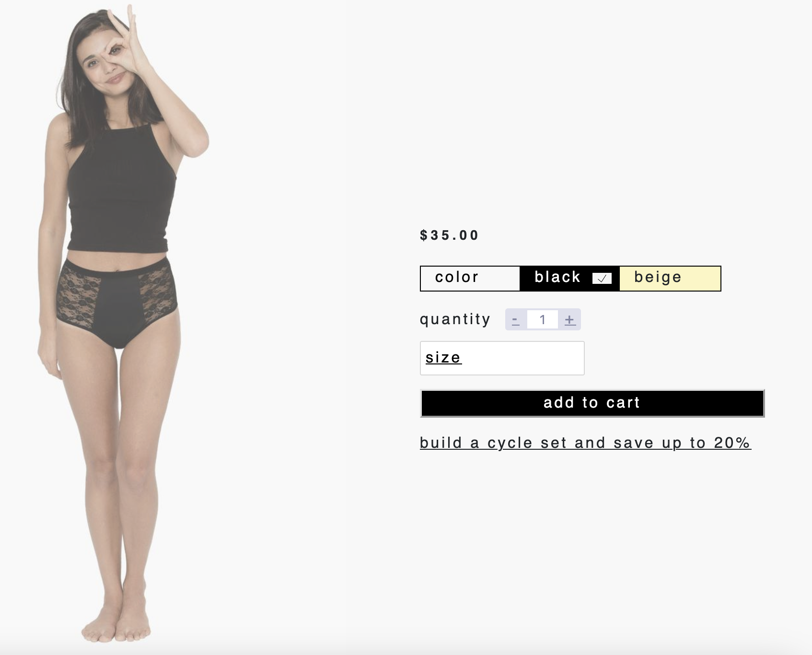Open build a cycle set link
The height and width of the screenshot is (655, 812).
[x=585, y=443]
